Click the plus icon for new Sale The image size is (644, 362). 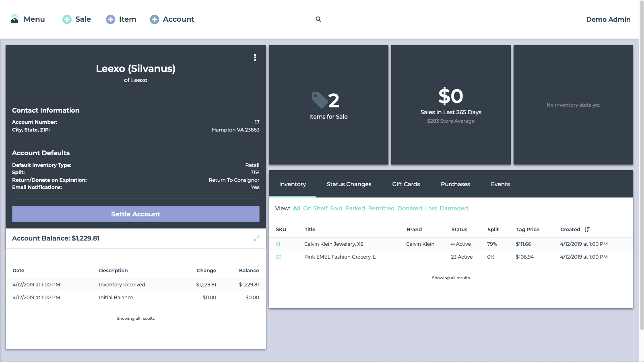[67, 19]
